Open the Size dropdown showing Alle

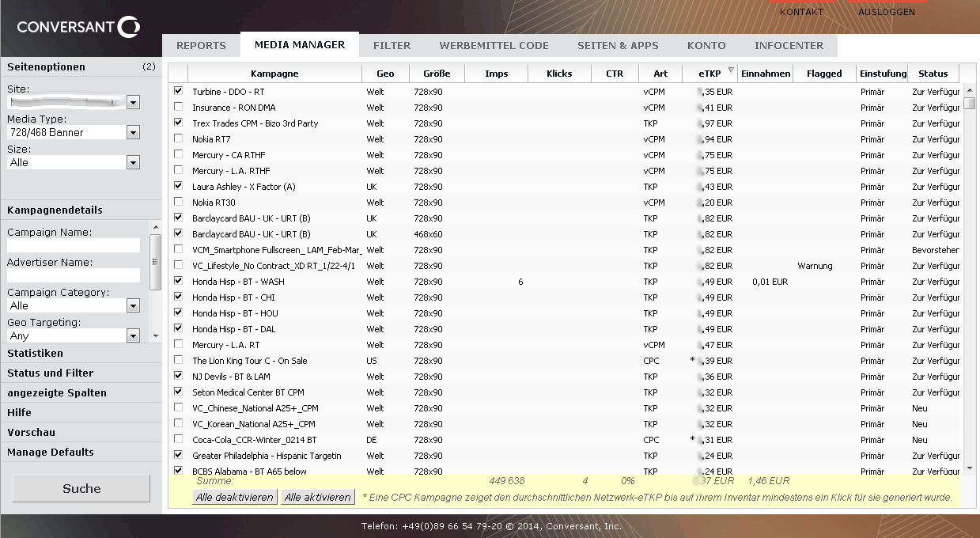pyautogui.click(x=133, y=162)
